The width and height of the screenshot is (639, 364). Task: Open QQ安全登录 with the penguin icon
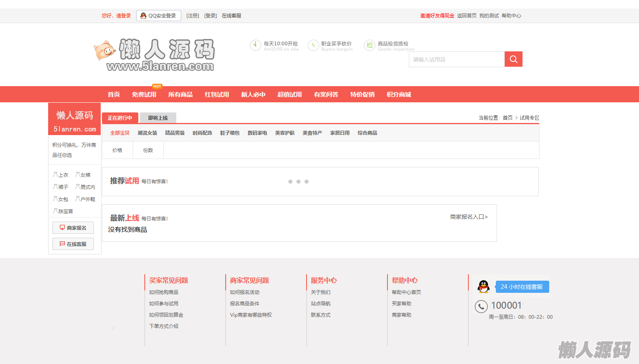(x=159, y=16)
